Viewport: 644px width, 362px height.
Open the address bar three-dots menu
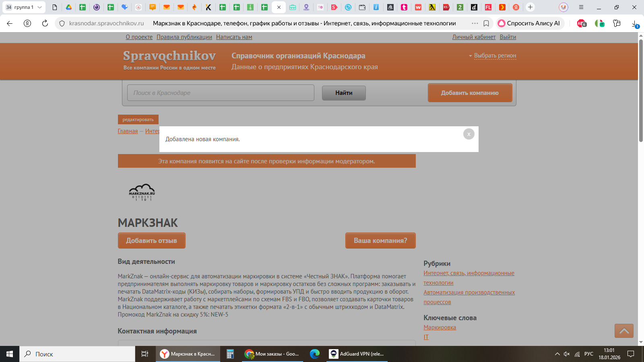(x=475, y=23)
